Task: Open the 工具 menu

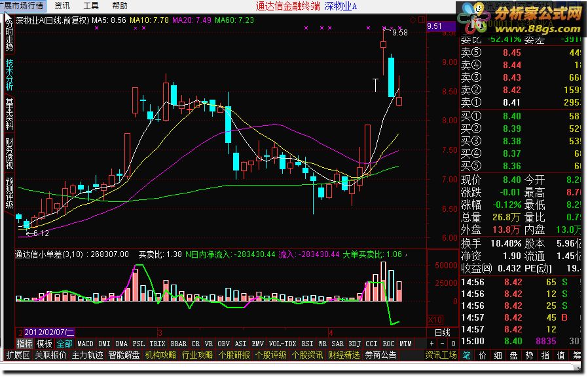Action: [91, 6]
